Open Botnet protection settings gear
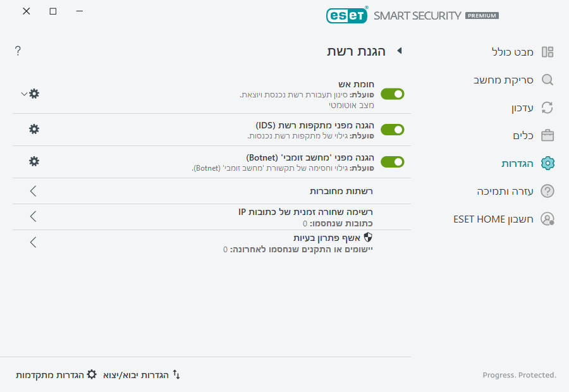Screen dimensions: 569x392 pyautogui.click(x=34, y=161)
